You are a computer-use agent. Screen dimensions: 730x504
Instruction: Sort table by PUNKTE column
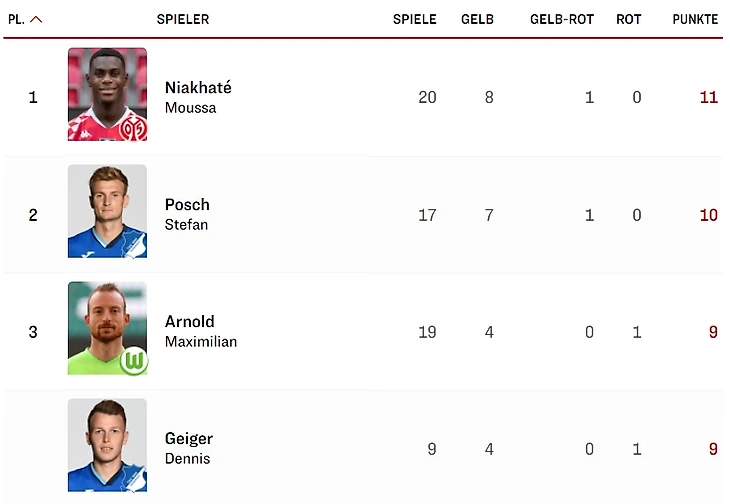click(695, 19)
